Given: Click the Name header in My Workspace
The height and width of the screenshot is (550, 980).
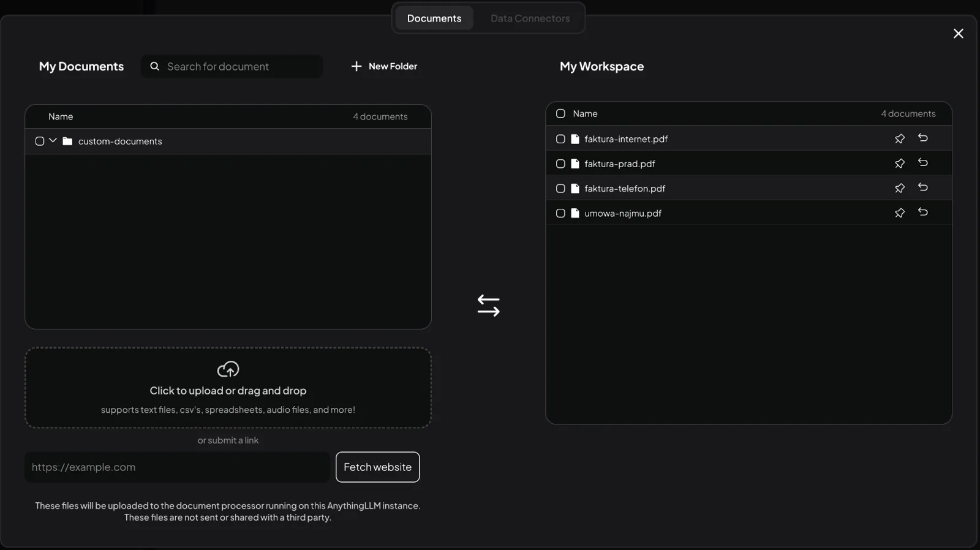Looking at the screenshot, I should coord(585,113).
